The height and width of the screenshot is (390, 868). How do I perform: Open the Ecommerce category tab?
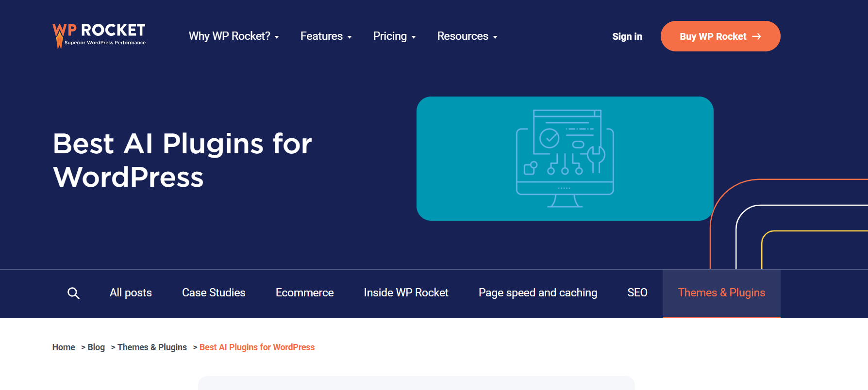point(304,293)
